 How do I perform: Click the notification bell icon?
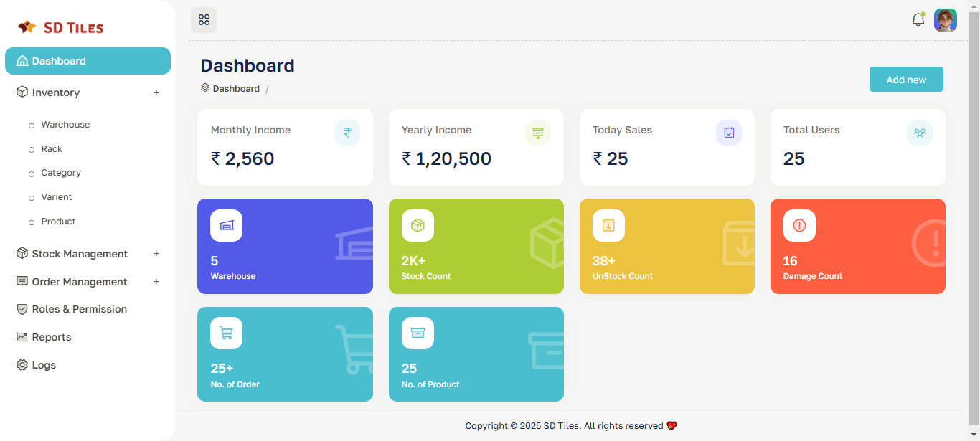[918, 20]
